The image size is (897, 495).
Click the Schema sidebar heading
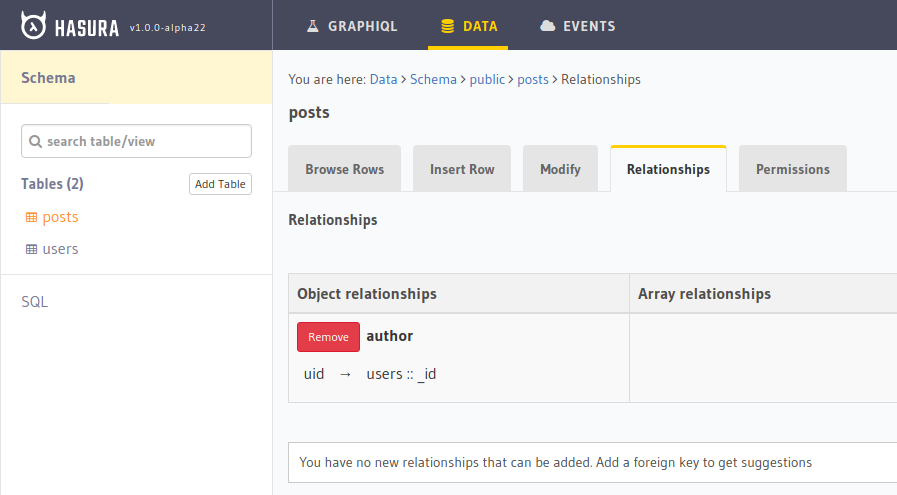click(x=48, y=78)
